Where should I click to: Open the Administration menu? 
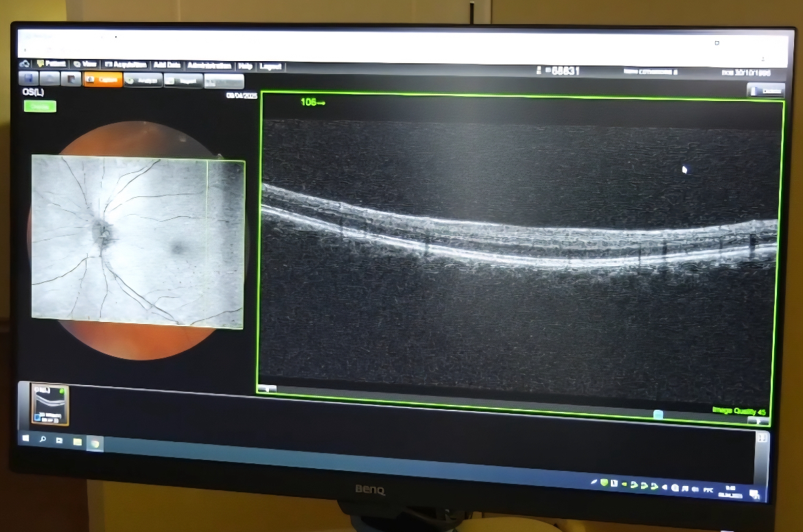209,65
